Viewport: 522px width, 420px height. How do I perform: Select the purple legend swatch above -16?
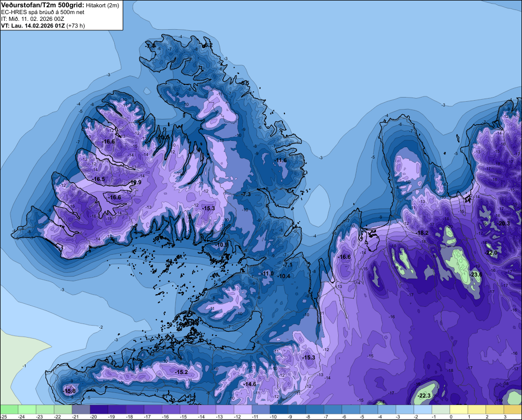(171, 410)
